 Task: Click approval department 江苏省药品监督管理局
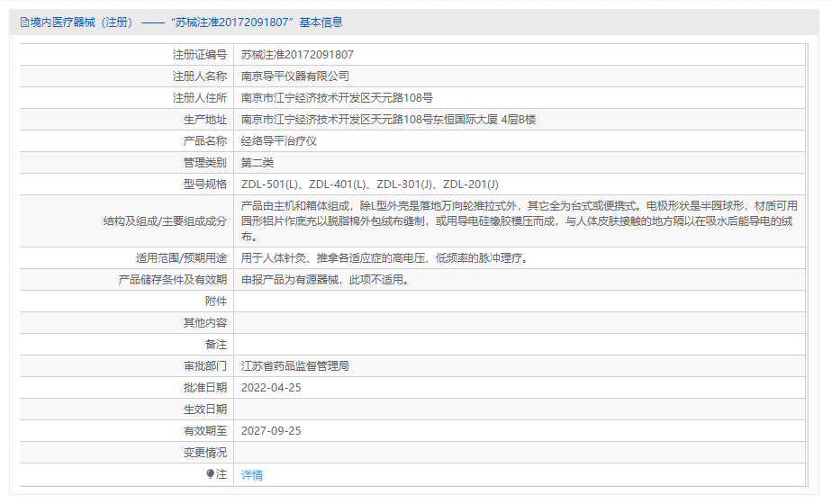coord(295,365)
